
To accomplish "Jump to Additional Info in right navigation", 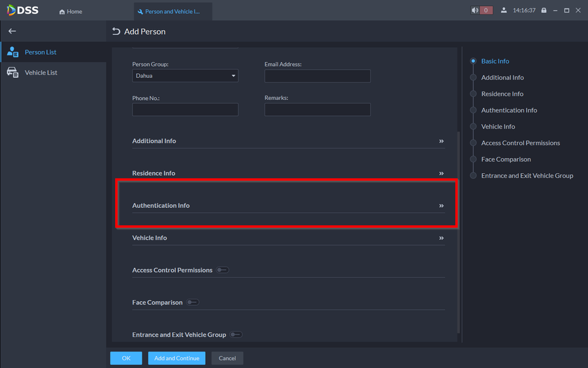I will click(502, 78).
